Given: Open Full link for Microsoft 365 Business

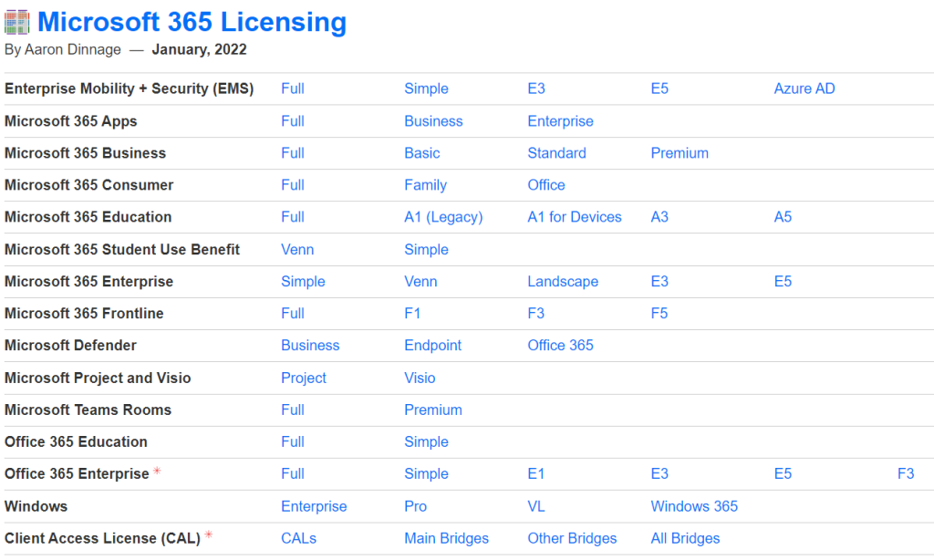Looking at the screenshot, I should click(x=293, y=153).
